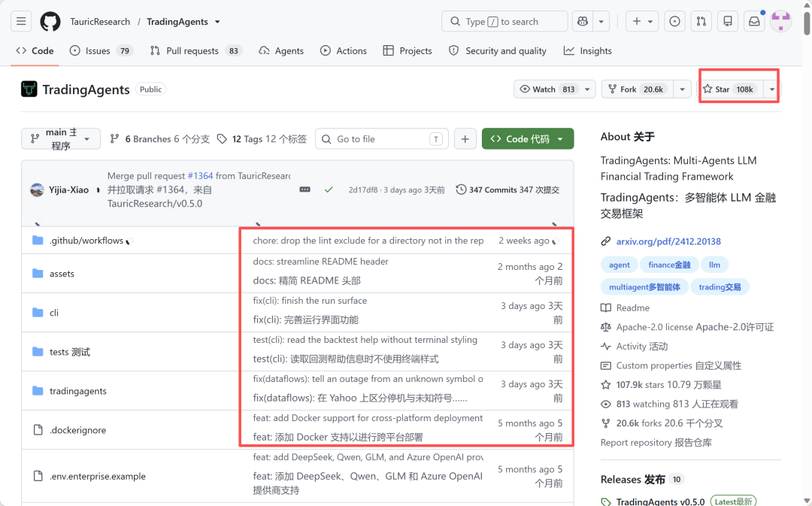Open the cli folder
Viewport: 812px width, 506px height.
[x=54, y=313]
